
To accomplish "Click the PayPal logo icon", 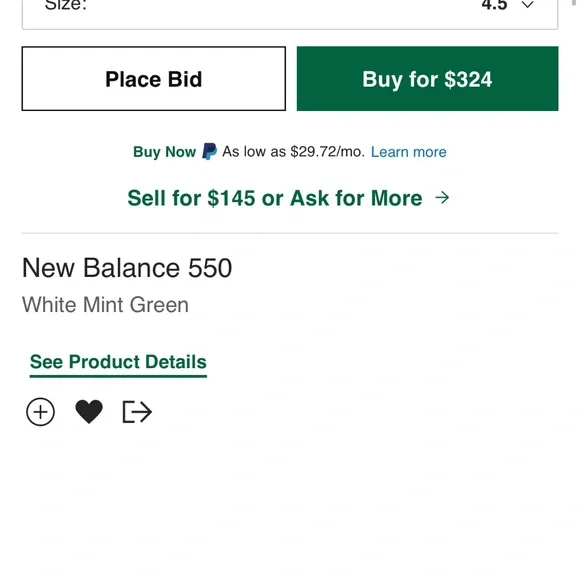I will pos(209,151).
